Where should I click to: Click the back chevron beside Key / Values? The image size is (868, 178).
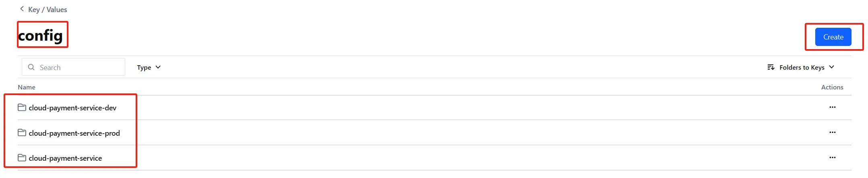tap(22, 9)
